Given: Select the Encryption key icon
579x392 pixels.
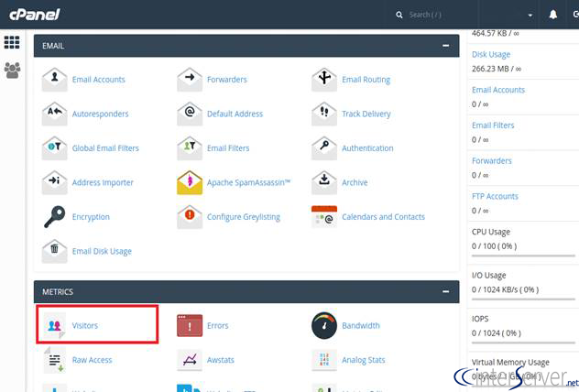Looking at the screenshot, I should (x=54, y=217).
